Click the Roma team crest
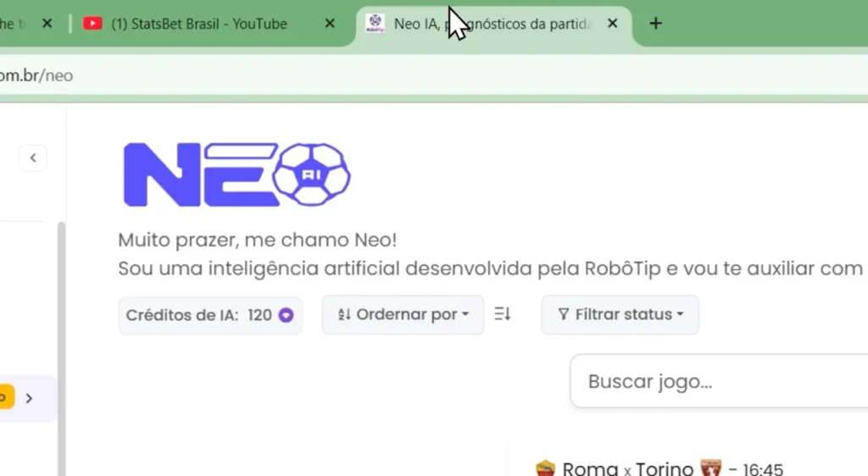 click(545, 468)
